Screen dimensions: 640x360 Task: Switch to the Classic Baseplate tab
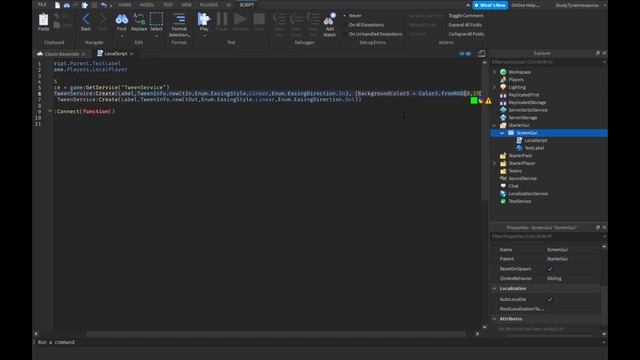click(x=62, y=54)
